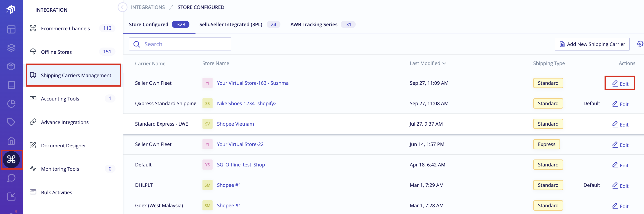644x214 pixels.
Task: Edit the Gdex (West Malaysia) carrier
Action: point(620,206)
